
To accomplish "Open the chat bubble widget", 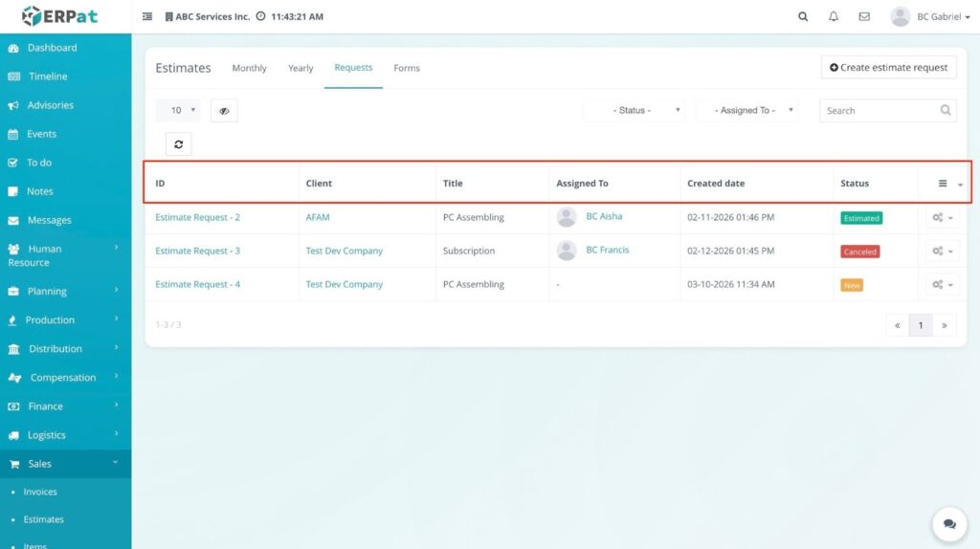I will [x=949, y=524].
